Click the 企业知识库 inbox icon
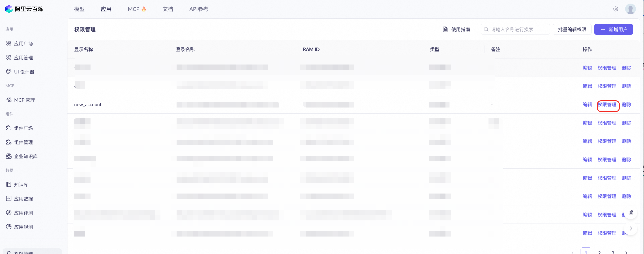Screen dimensions: 644x254 pyautogui.click(x=9, y=156)
